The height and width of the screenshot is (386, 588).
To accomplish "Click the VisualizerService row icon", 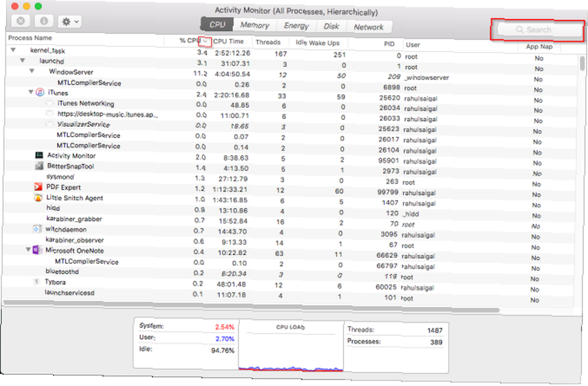I will (x=49, y=123).
